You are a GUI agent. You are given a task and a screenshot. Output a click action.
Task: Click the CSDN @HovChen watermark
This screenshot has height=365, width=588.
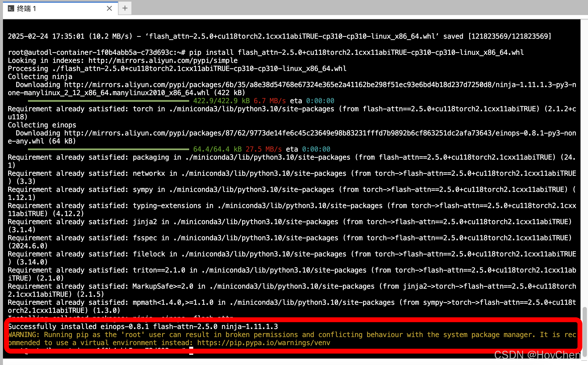click(537, 355)
